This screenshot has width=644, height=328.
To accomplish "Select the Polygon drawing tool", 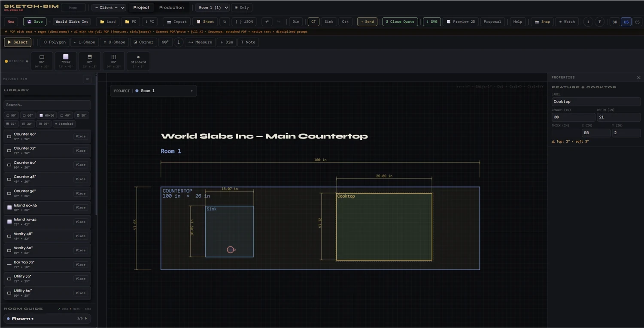I will [x=55, y=42].
